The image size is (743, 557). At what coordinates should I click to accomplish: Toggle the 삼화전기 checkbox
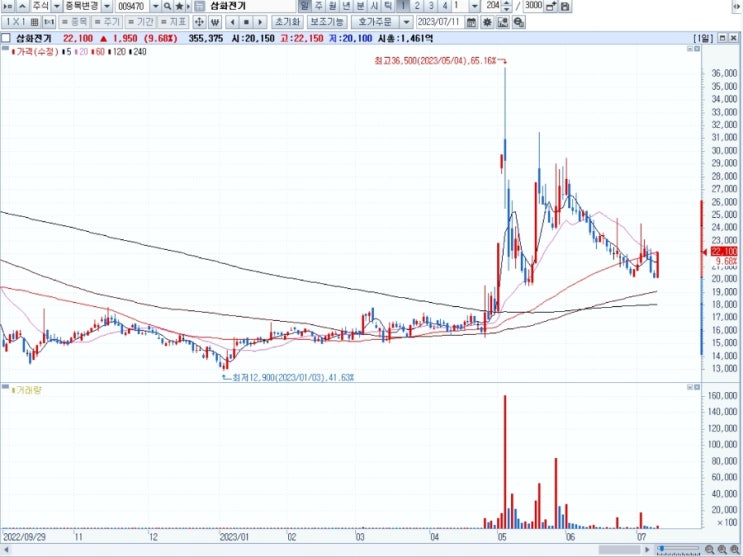tap(6, 38)
